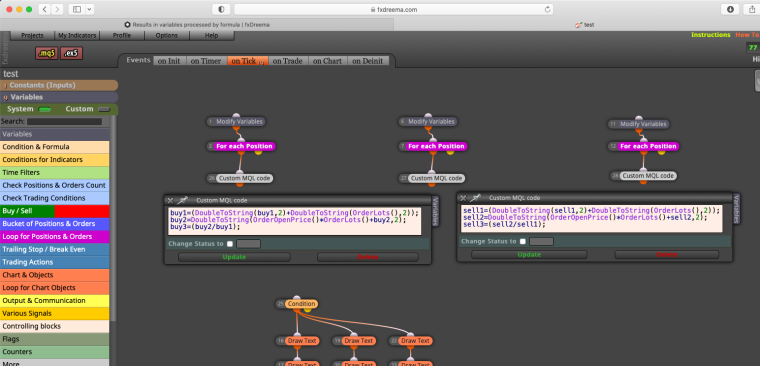This screenshot has height=366, width=760.
Task: Pin the right Custom MQL code dialog
Action: (476, 197)
